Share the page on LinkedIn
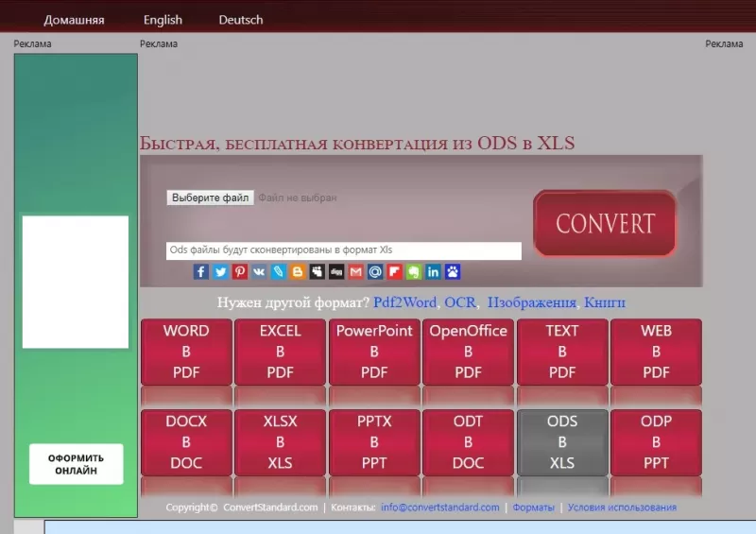The width and height of the screenshot is (756, 534). [433, 271]
